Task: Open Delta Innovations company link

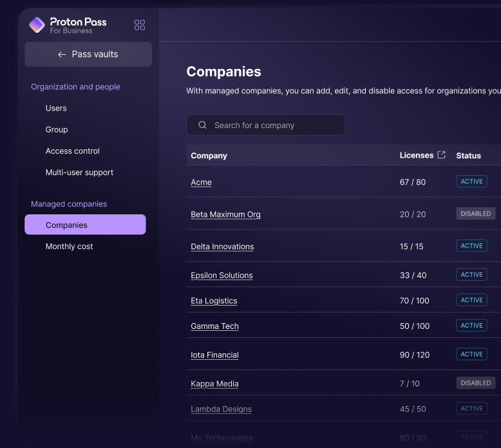Action: coord(222,247)
